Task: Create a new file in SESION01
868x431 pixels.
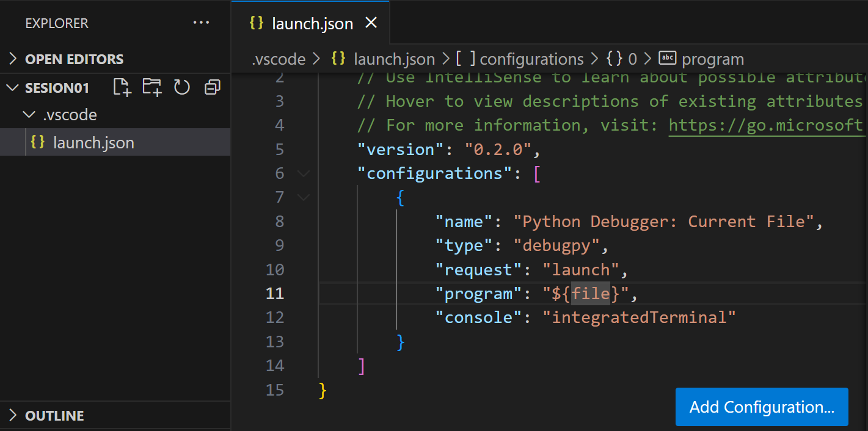Action: click(x=122, y=87)
